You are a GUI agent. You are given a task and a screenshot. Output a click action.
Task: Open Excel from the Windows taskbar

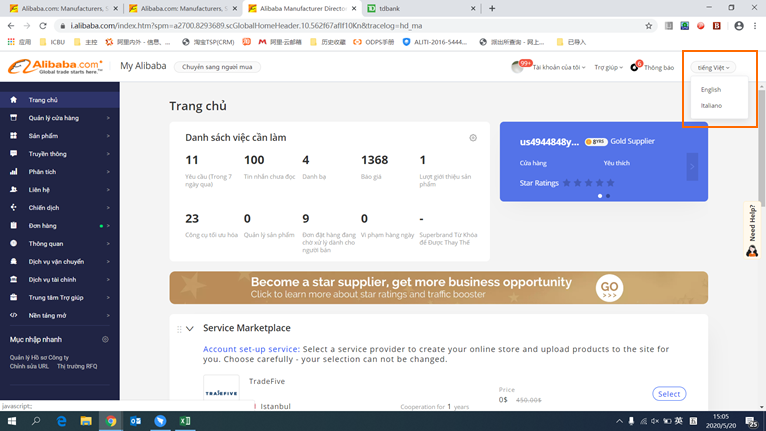[185, 421]
